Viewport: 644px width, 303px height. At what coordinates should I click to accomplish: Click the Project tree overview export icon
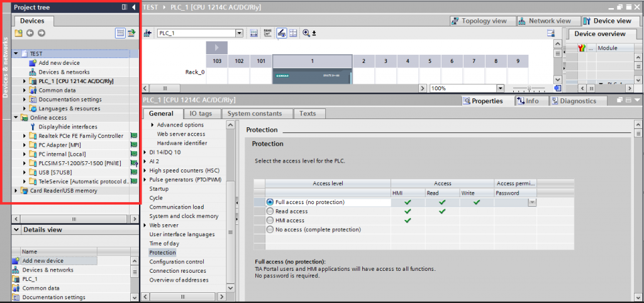tap(131, 33)
